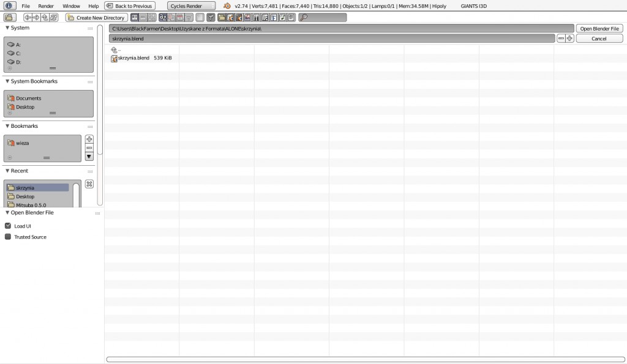Screen dimensions: 627x364
Task: Enable the Blender file filter
Action: coord(230,18)
